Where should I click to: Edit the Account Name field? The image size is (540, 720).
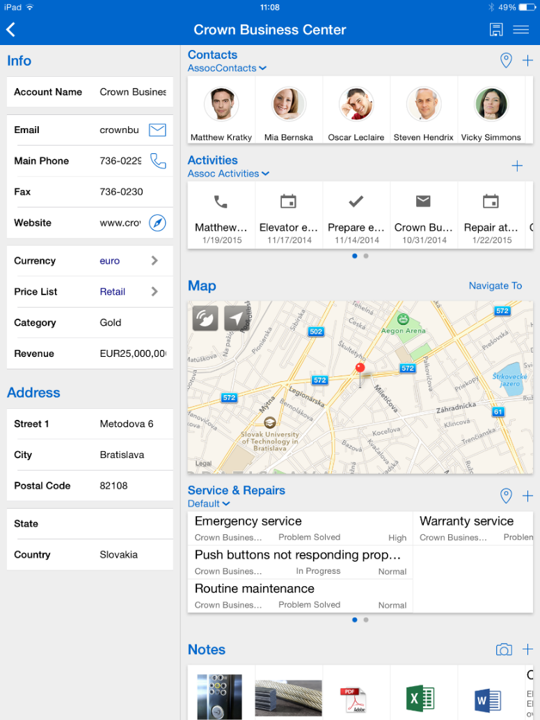coord(90,92)
